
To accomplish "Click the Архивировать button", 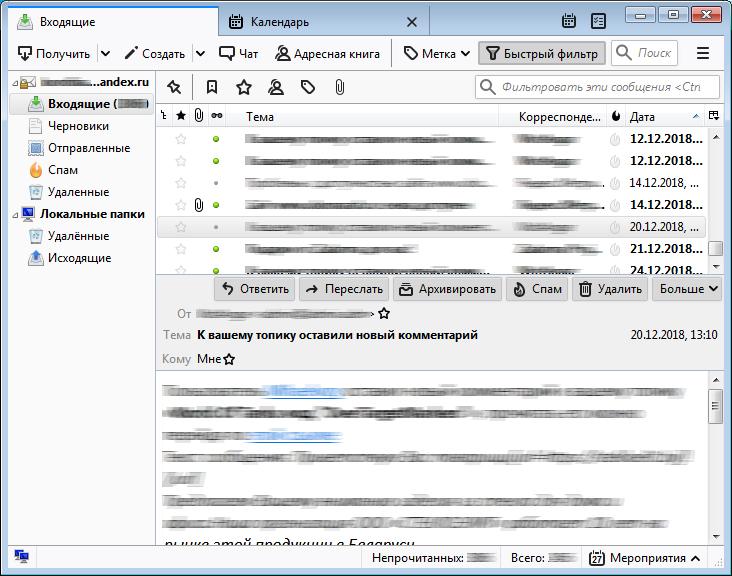I will tap(447, 289).
